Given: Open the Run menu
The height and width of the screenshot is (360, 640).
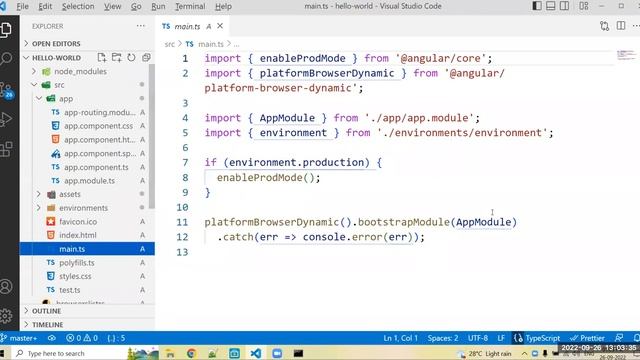Looking at the screenshot, I should coord(158,6).
